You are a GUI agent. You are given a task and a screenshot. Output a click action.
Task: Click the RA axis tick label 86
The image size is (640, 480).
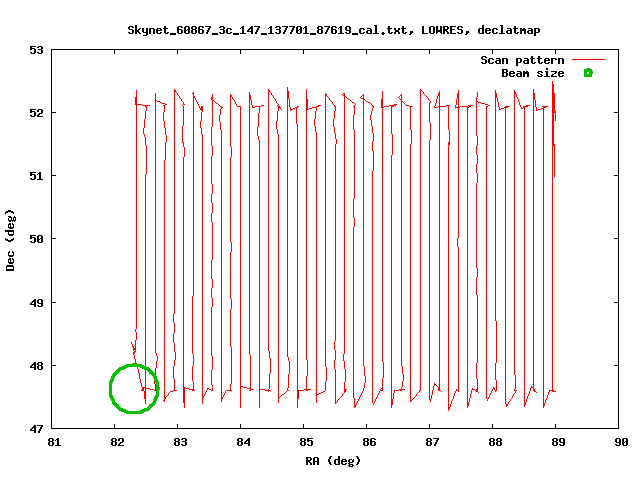tap(369, 442)
